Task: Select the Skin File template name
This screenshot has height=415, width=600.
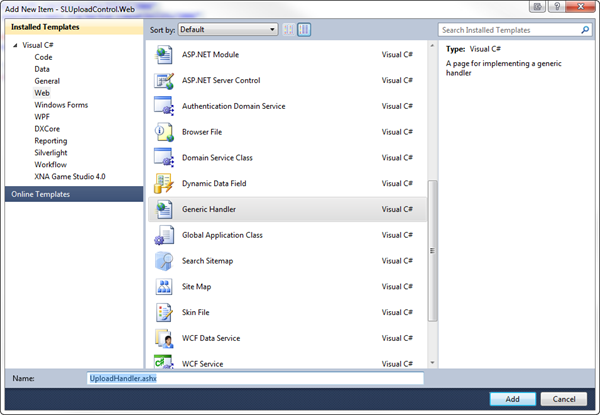Action: [196, 312]
